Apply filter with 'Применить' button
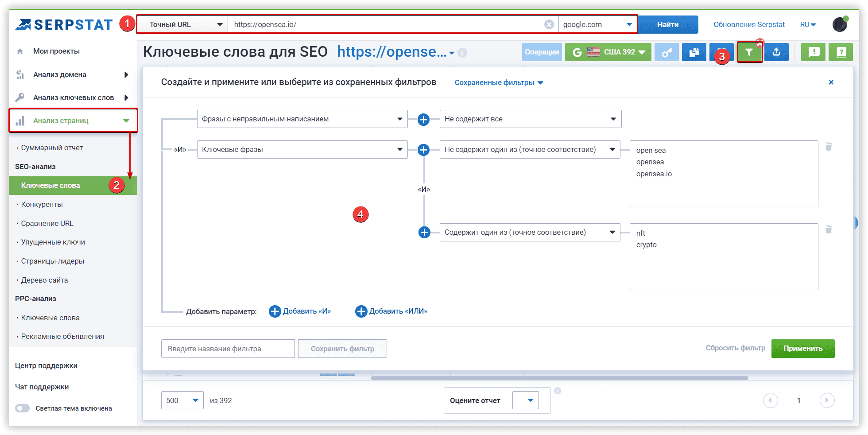 803,349
